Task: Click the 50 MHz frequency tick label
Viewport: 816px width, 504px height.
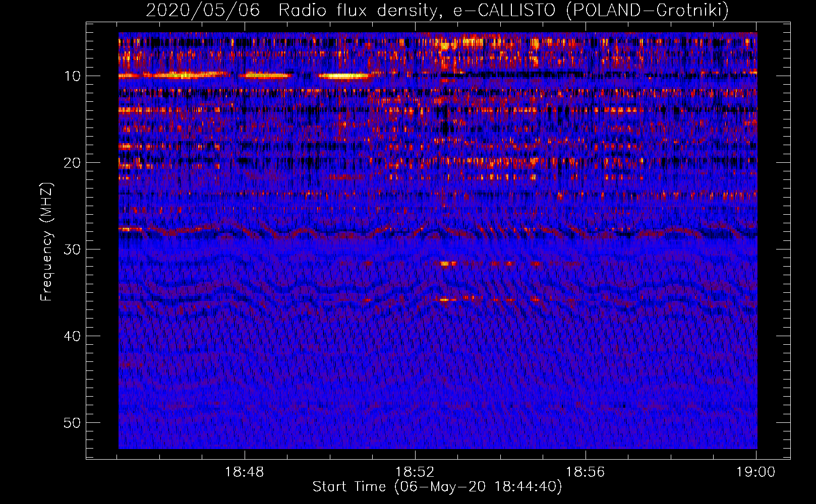Action: click(x=72, y=423)
